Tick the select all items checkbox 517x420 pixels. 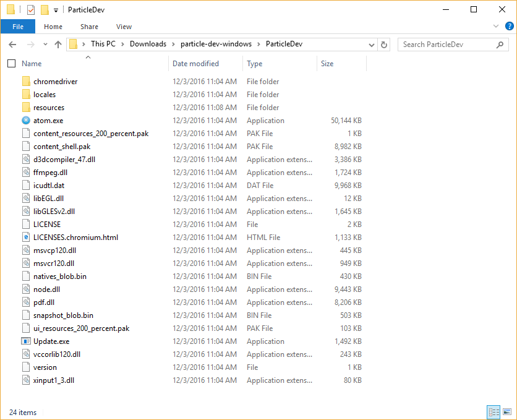click(12, 63)
